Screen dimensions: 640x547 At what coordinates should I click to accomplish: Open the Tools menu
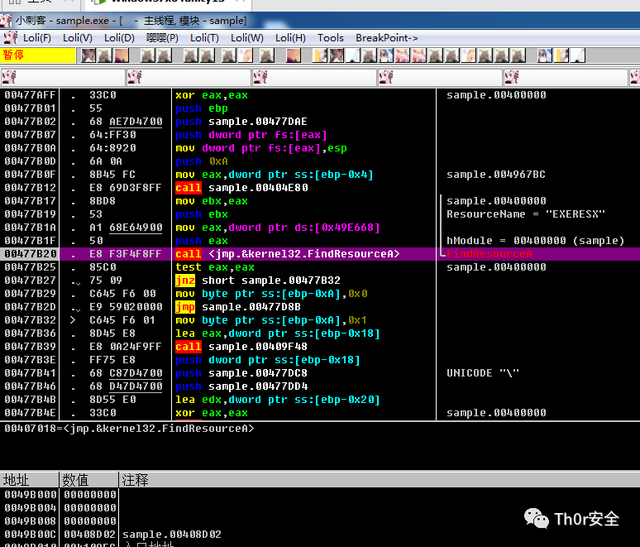(330, 38)
